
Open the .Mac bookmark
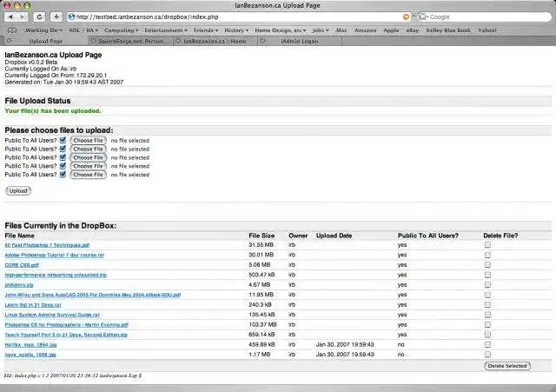(x=341, y=30)
